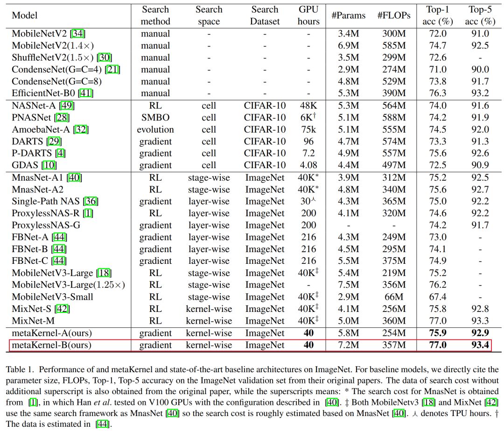Image resolution: width=504 pixels, height=431 pixels.
Task: Click the 93.4 Top-5 value for metaKernel-B
Action: point(480,345)
